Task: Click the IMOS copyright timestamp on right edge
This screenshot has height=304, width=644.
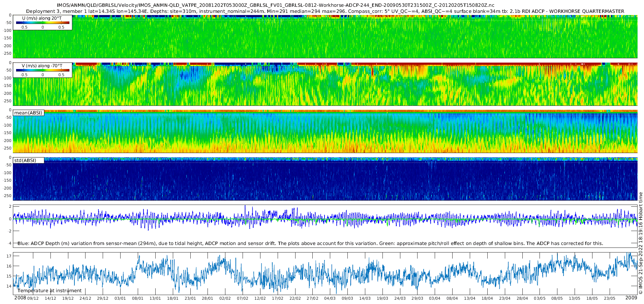Action: (640, 243)
